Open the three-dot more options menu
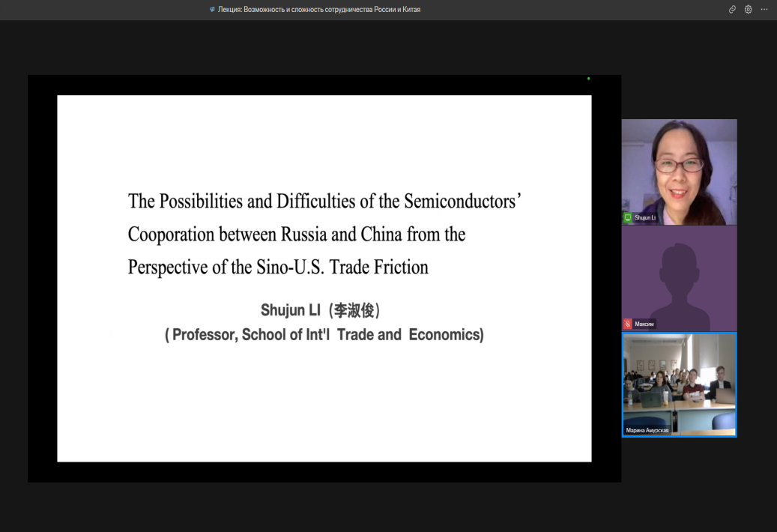 [764, 10]
